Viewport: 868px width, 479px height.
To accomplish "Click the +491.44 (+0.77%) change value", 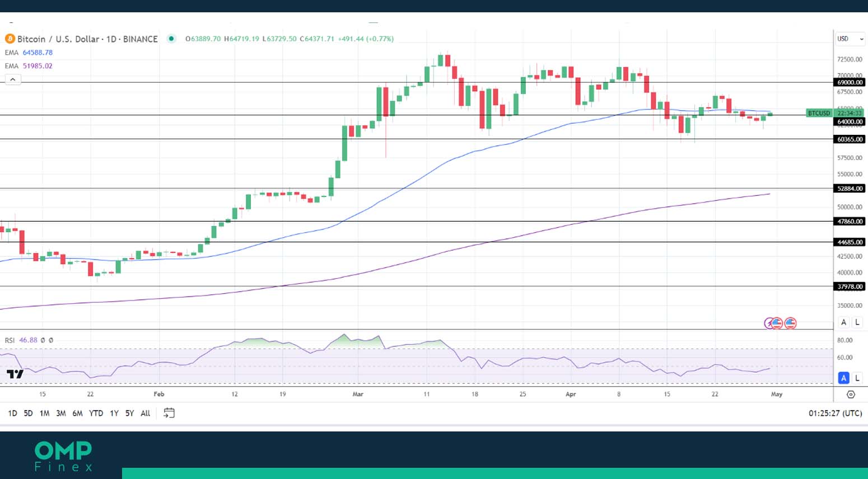I will coord(366,39).
